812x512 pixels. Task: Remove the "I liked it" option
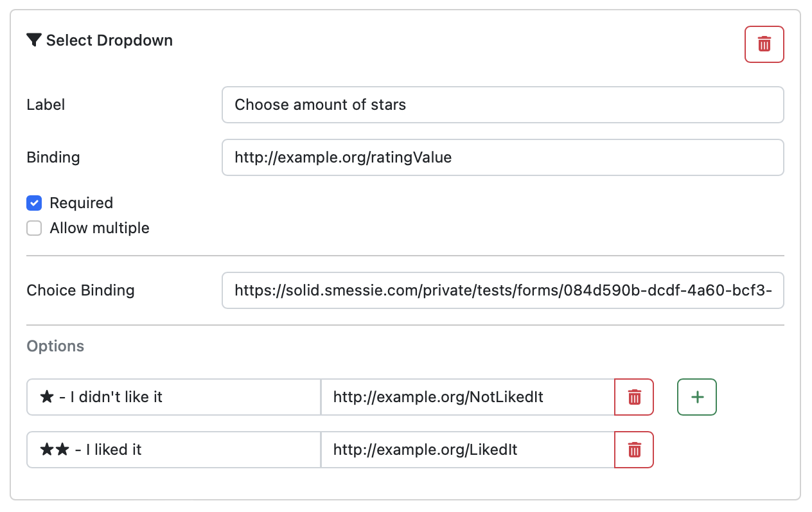point(634,450)
